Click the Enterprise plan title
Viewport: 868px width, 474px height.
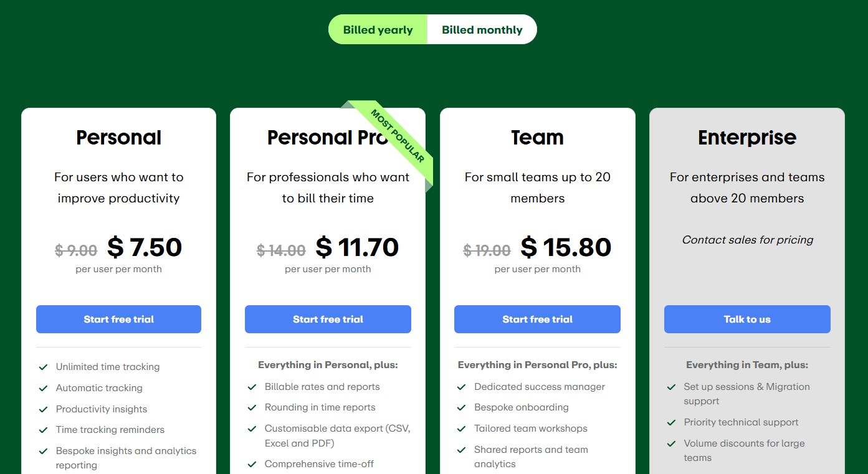pyautogui.click(x=747, y=137)
